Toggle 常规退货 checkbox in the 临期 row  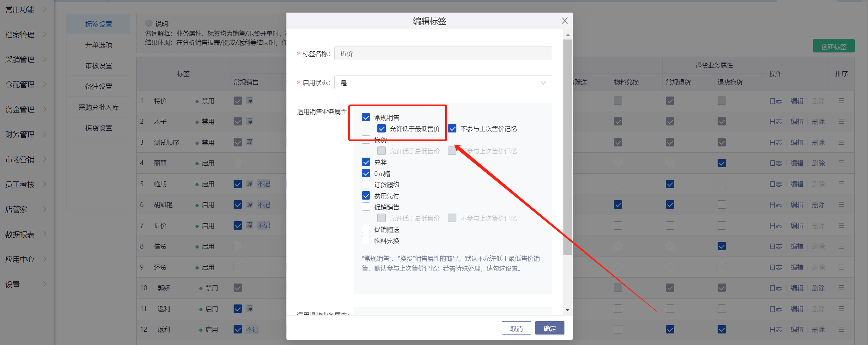670,184
